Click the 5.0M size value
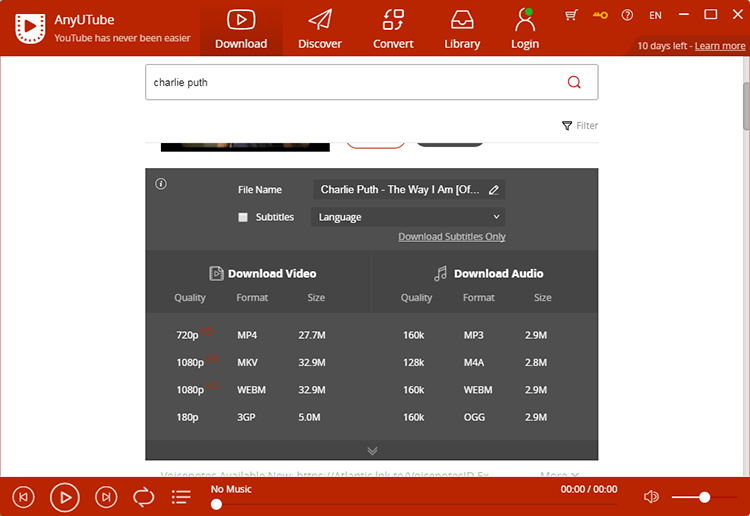The image size is (750, 516). (x=309, y=417)
